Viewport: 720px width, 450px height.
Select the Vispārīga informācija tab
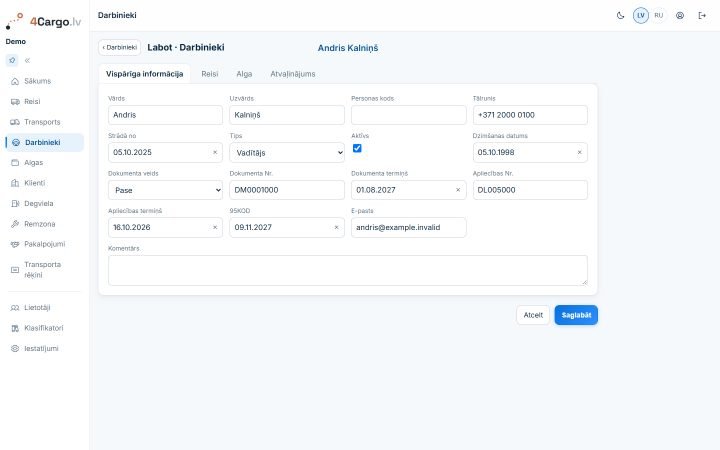pos(144,74)
